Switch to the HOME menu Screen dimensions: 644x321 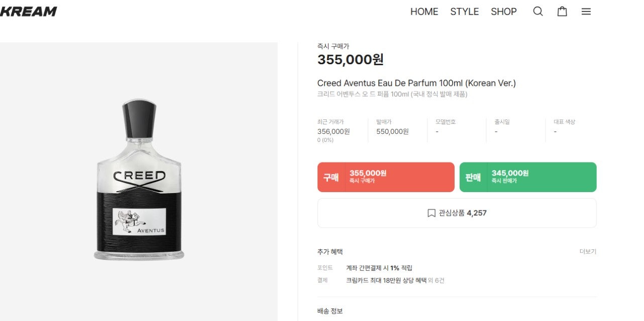424,11
